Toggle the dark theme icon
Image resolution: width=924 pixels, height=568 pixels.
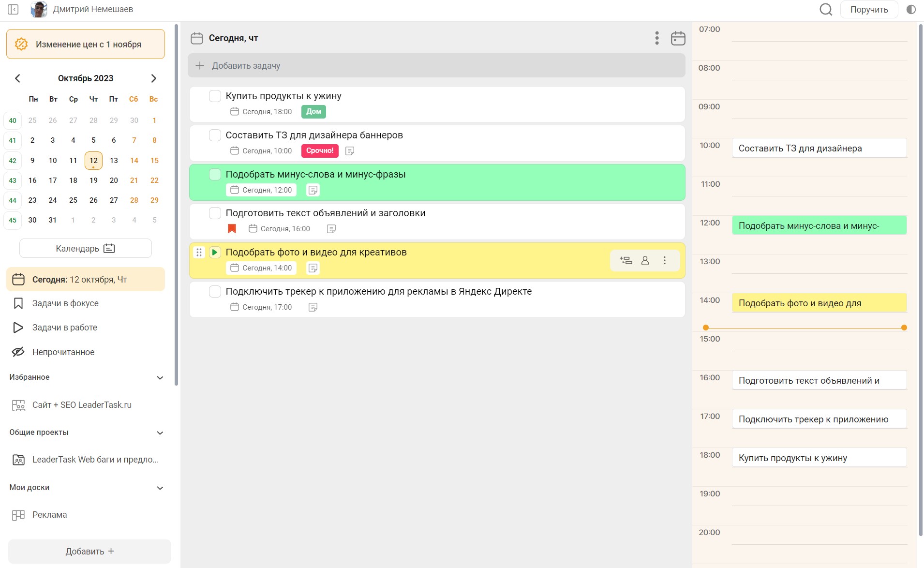click(x=911, y=10)
